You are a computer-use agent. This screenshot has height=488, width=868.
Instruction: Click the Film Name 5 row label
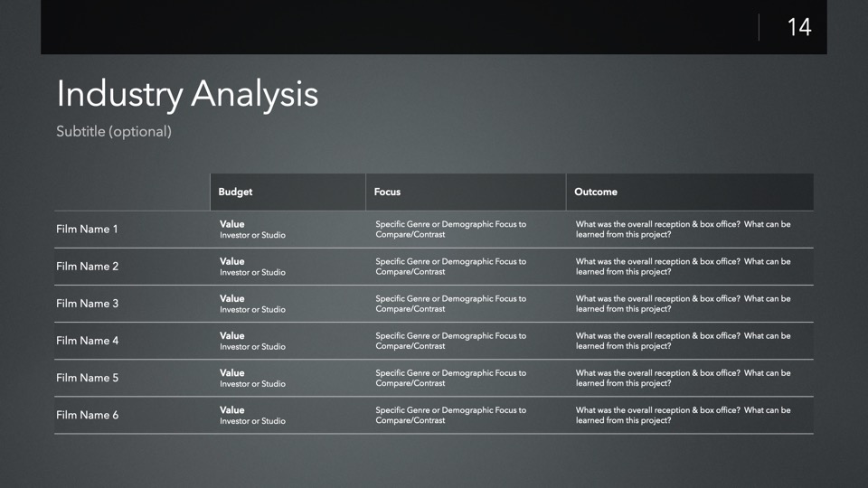tap(87, 378)
